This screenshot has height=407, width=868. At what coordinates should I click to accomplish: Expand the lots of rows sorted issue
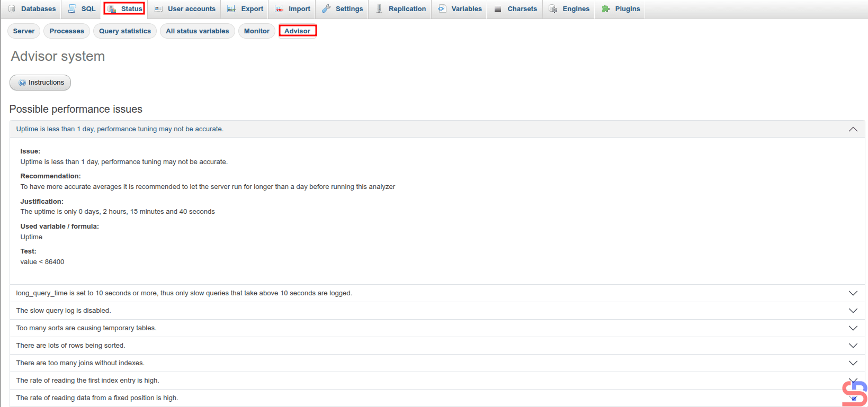pos(853,346)
